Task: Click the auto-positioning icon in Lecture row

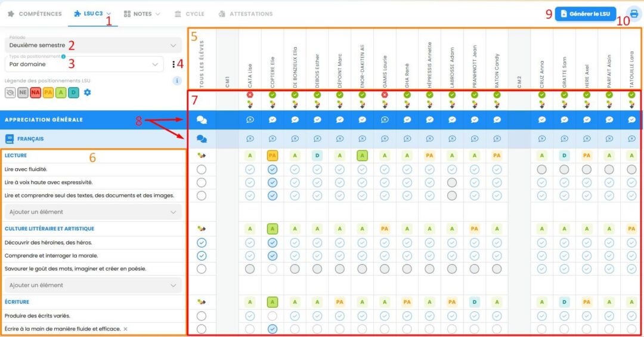Action: point(202,156)
